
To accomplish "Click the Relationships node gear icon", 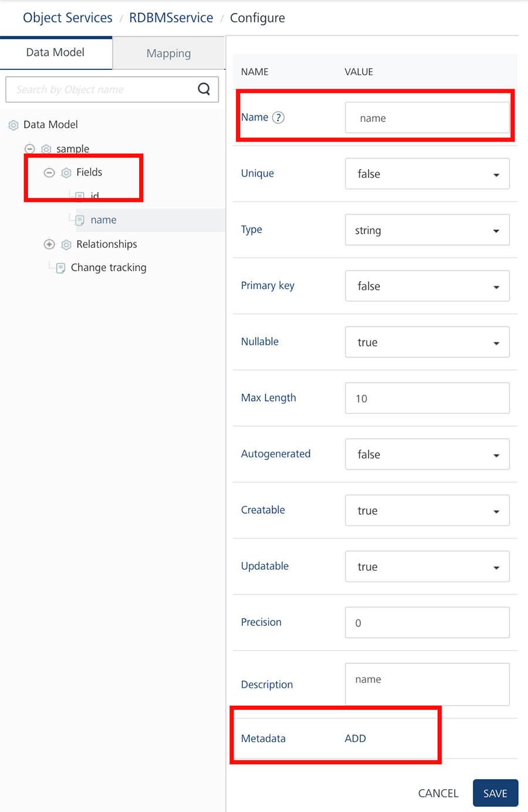I will [66, 244].
